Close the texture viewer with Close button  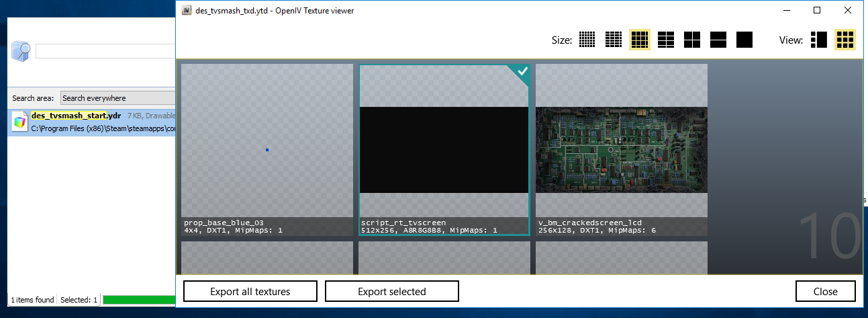tap(826, 291)
